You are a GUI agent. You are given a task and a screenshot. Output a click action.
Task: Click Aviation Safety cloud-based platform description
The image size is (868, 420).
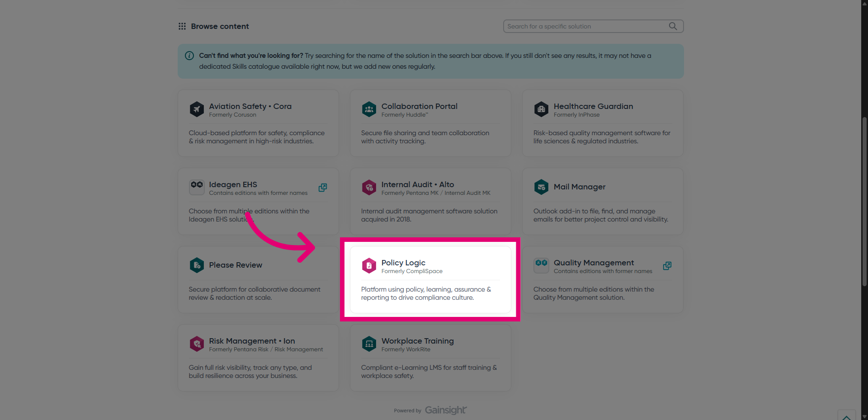click(x=257, y=137)
